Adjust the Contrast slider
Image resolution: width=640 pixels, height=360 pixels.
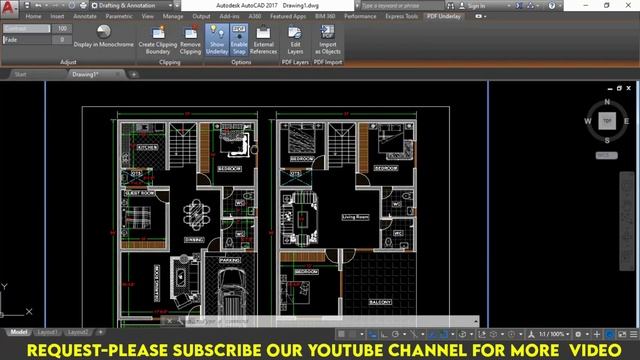coord(27,29)
